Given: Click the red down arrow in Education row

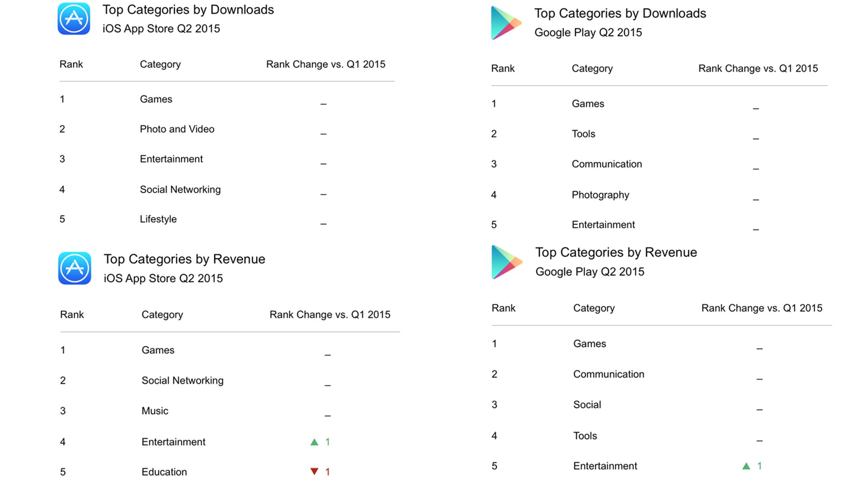Looking at the screenshot, I should [314, 472].
